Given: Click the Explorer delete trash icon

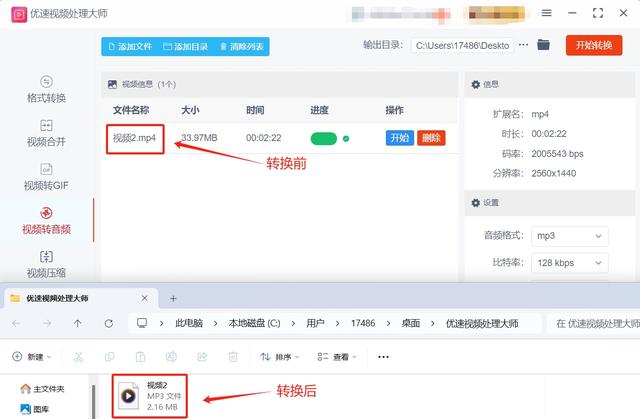Looking at the screenshot, I should 233,357.
